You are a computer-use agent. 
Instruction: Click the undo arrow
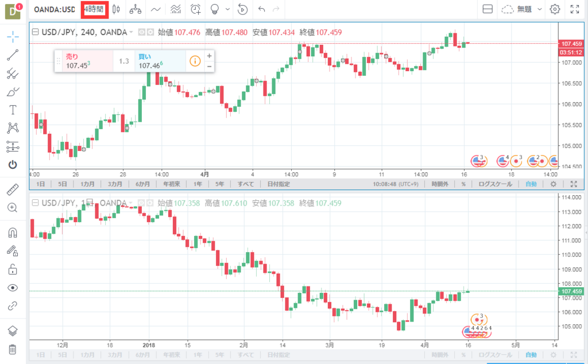(262, 9)
